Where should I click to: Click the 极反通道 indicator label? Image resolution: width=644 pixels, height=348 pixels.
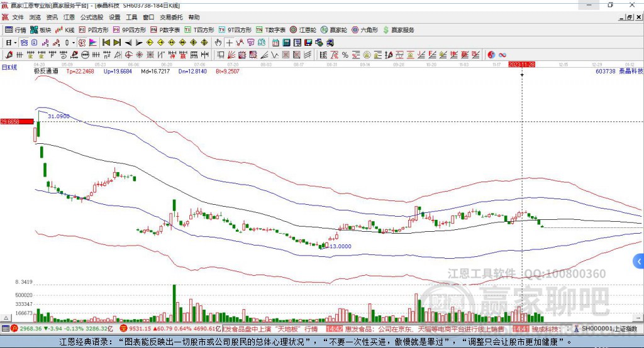46,72
